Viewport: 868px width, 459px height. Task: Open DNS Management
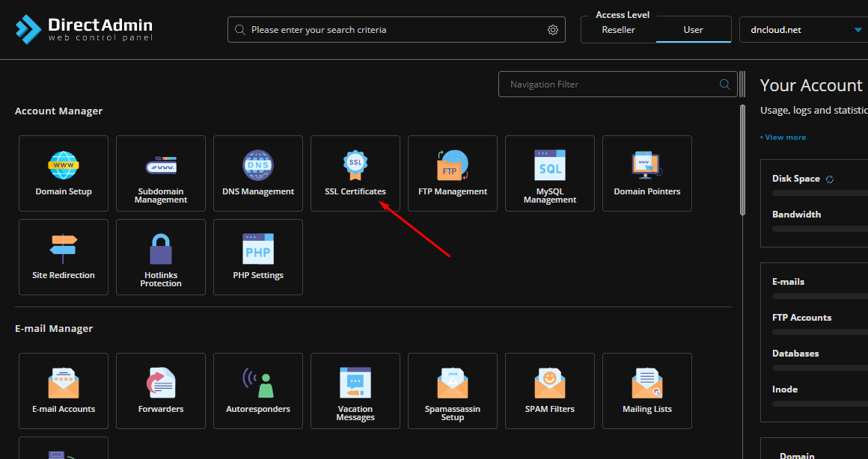coord(258,173)
